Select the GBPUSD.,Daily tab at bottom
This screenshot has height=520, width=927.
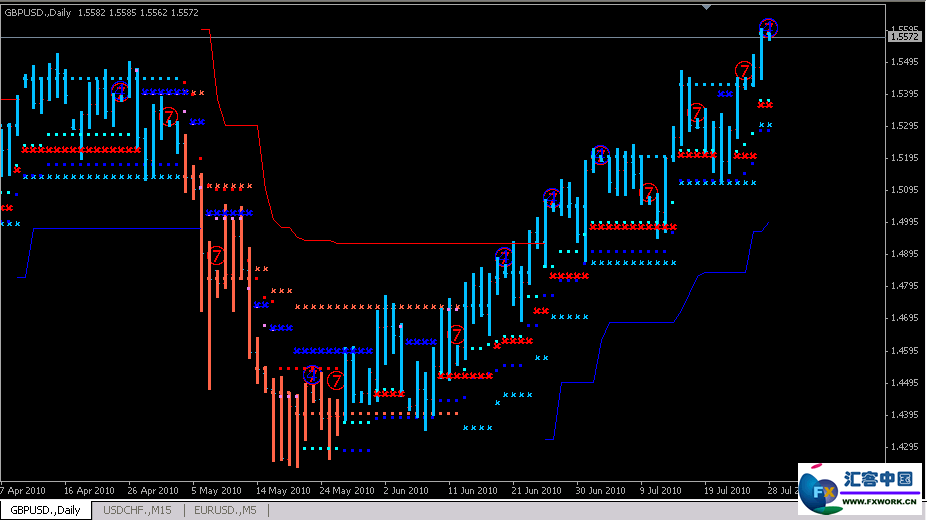pos(46,511)
